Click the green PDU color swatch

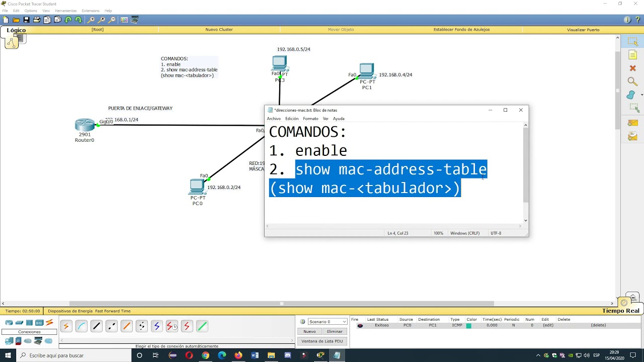point(469,326)
